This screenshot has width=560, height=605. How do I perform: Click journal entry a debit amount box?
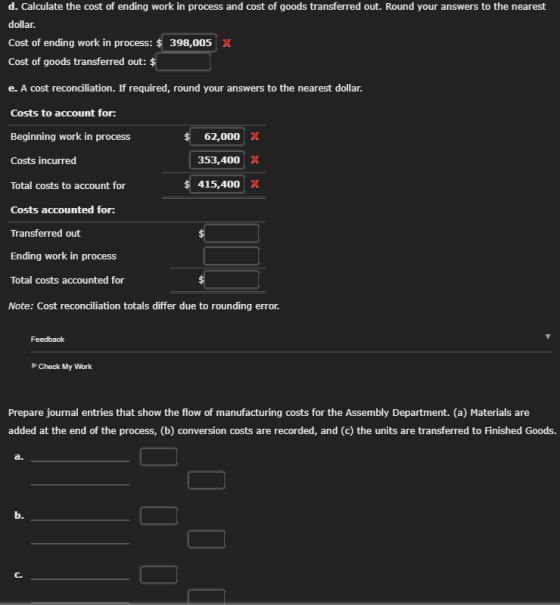(159, 456)
